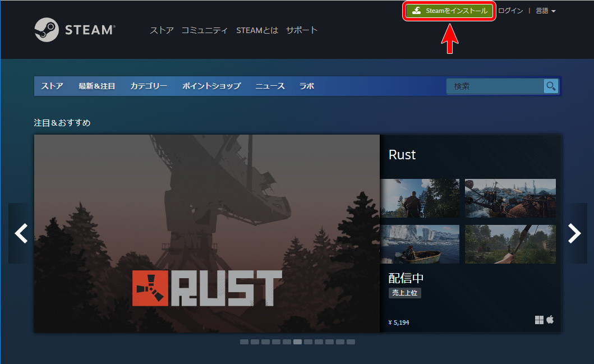Screen dimensions: 594x364
Task: View Rust screenshot of the bow aiming
Action: tap(510, 245)
